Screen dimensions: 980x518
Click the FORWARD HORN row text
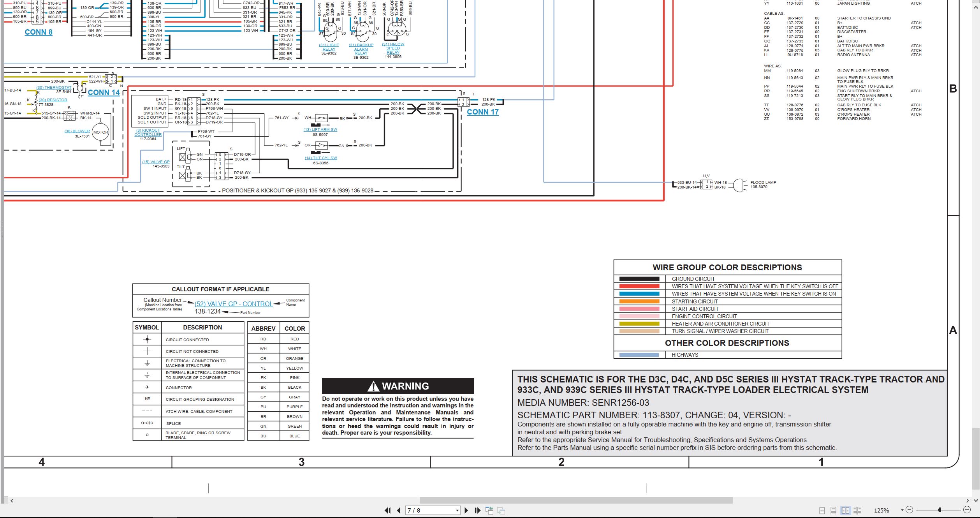pyautogui.click(x=854, y=119)
